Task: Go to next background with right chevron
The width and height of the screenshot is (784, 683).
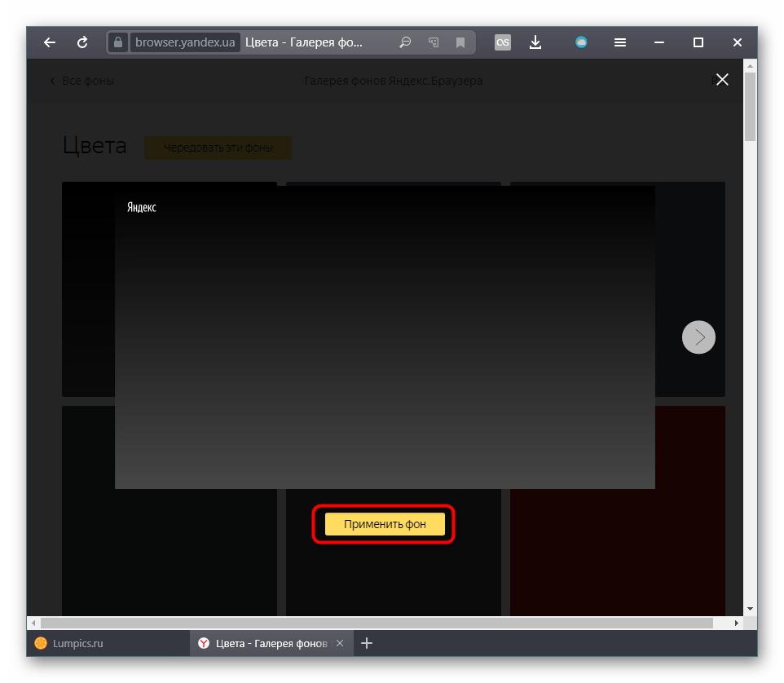Action: 698,337
